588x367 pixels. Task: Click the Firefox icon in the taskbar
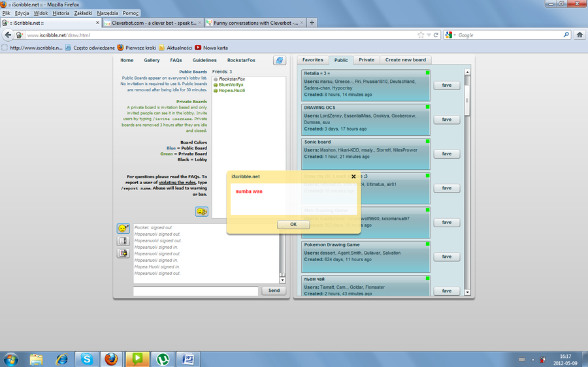[111, 360]
